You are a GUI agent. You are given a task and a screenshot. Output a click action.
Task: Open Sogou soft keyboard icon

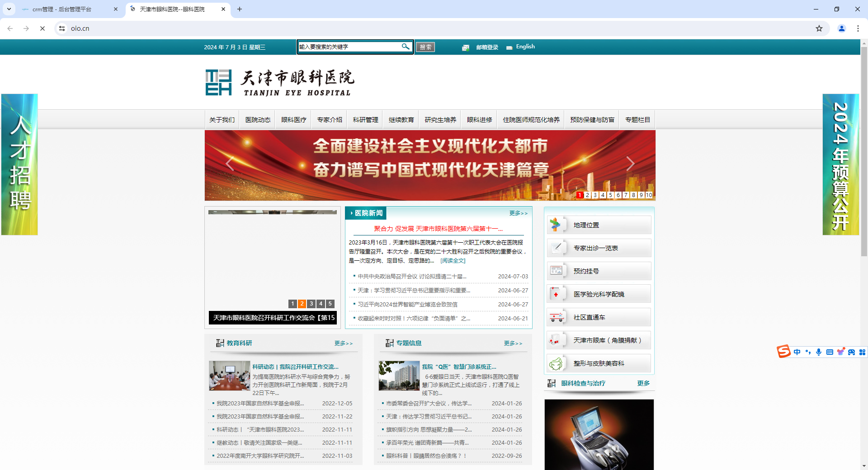(x=830, y=352)
